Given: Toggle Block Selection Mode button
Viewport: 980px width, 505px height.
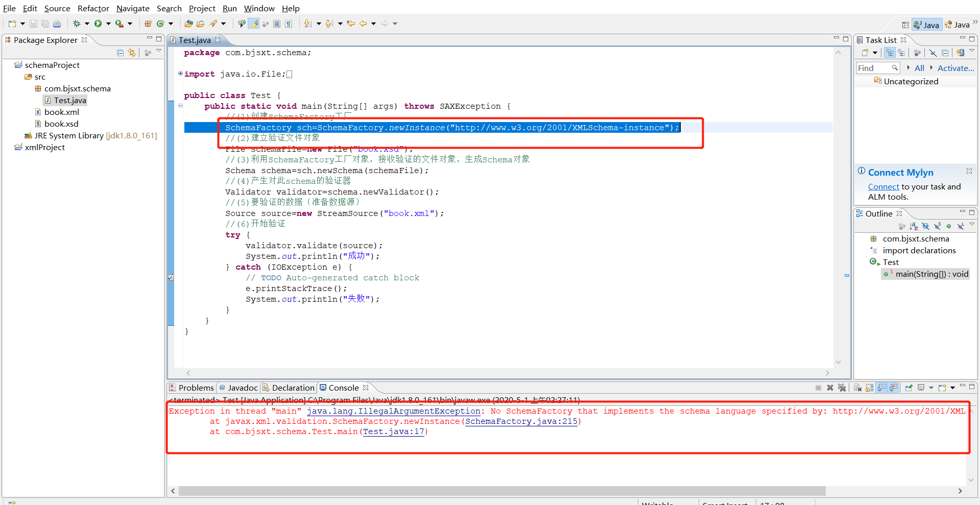Looking at the screenshot, I should [x=277, y=23].
